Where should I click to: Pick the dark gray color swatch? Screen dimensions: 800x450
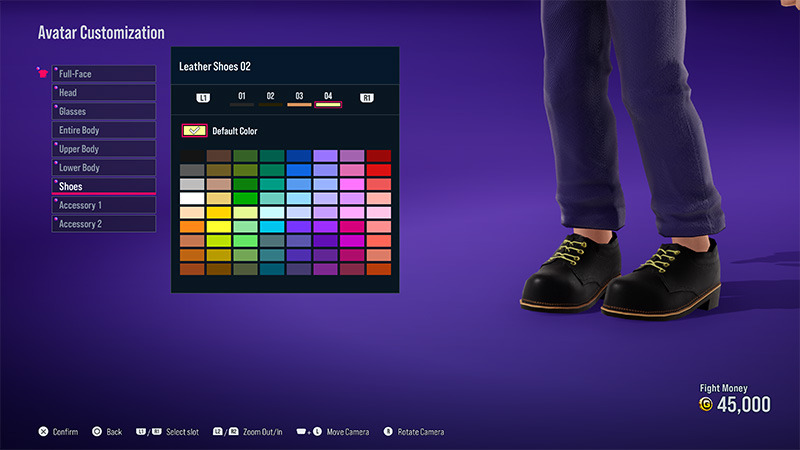[192, 170]
